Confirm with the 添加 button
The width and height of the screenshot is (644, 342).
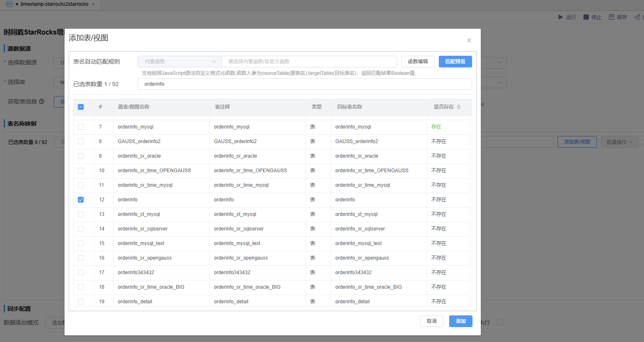[x=460, y=321]
